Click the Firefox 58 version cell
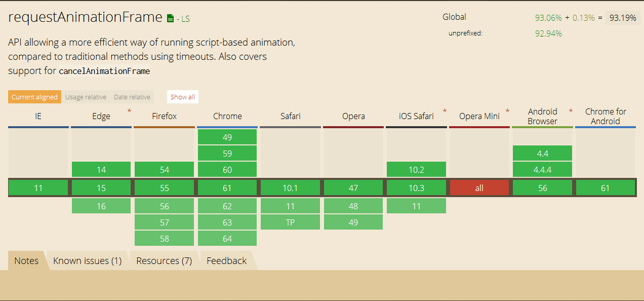Viewport: 644px width, 301px height. [x=164, y=238]
